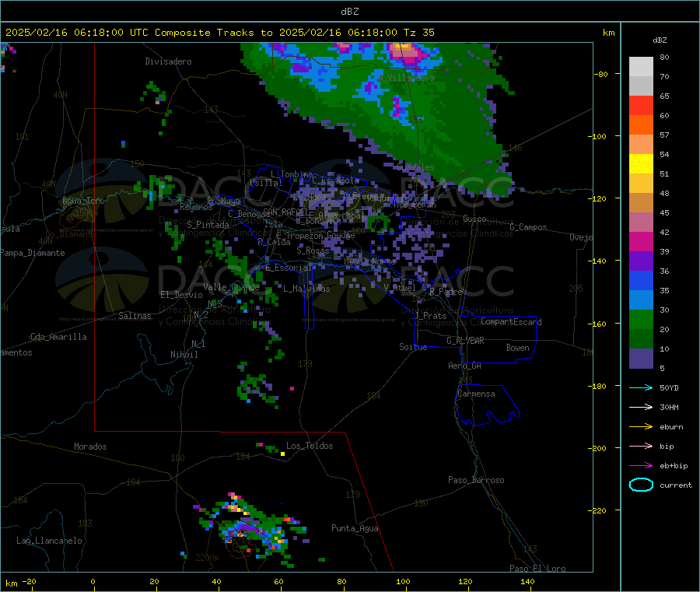Viewport: 700px width, 592px height.
Task: Click the V_Atuel map label
Action: (x=400, y=288)
